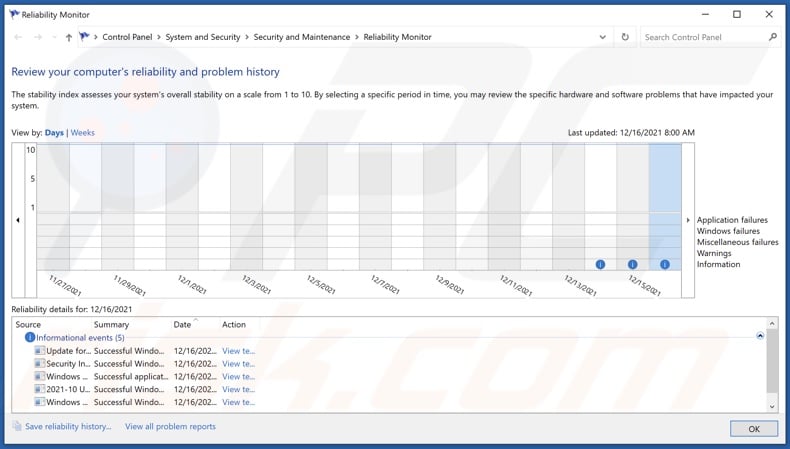View technical details for Update for... row
The width and height of the screenshot is (790, 449).
(x=238, y=351)
